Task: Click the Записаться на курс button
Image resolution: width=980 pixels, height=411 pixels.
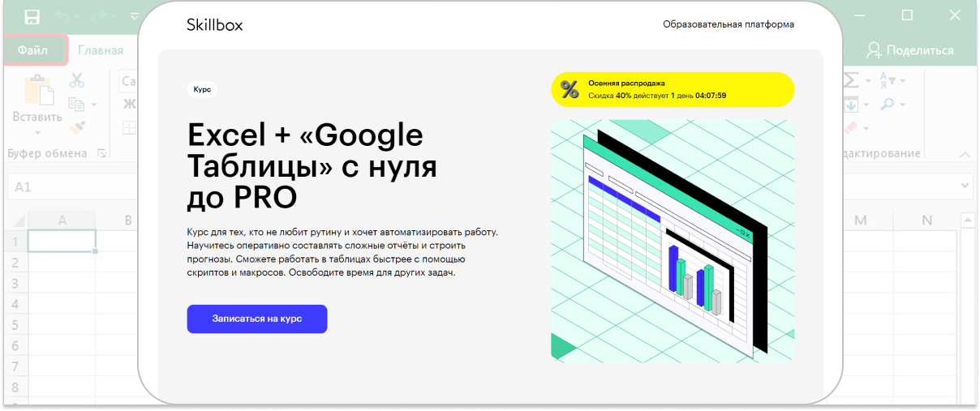Action: click(257, 319)
